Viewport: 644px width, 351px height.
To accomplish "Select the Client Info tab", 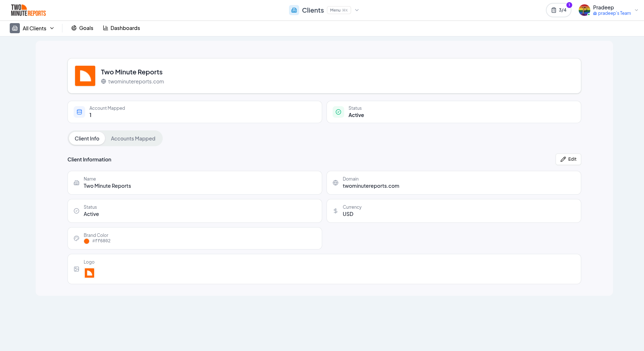I will click(x=87, y=138).
